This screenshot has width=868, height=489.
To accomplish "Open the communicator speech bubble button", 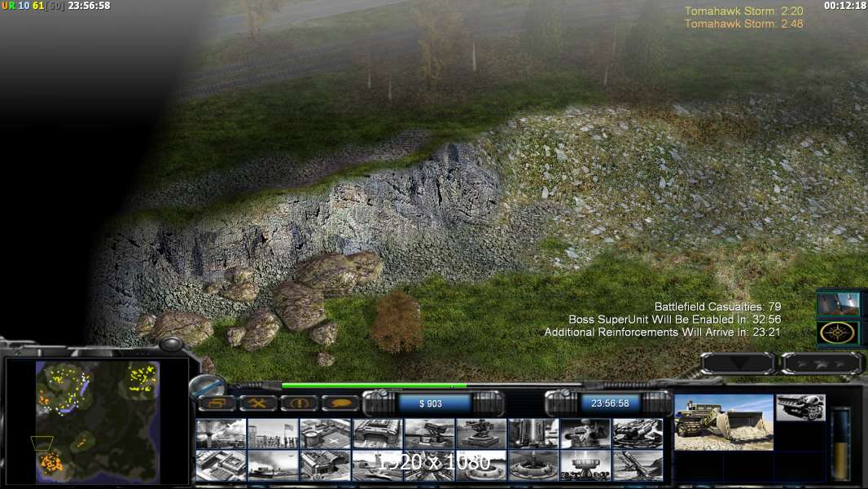I will 340,403.
